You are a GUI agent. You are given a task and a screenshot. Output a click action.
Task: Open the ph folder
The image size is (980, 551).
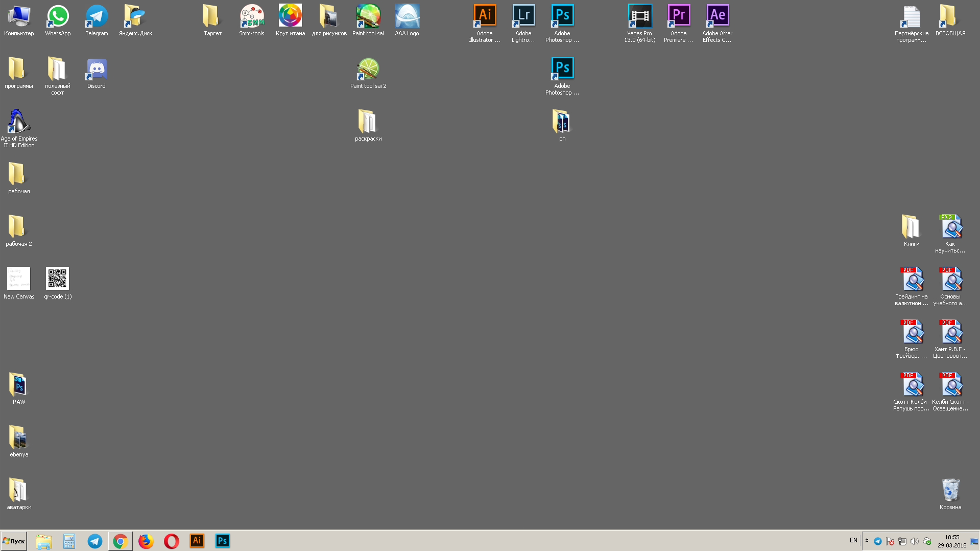pos(562,126)
